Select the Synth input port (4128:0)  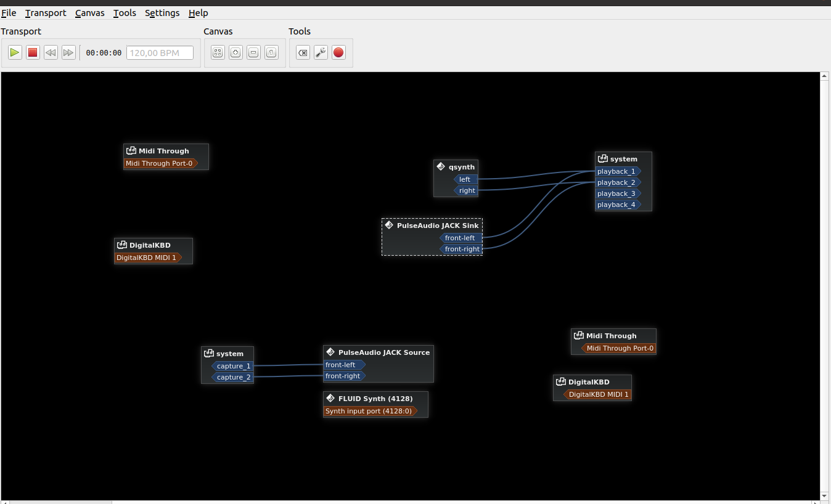369,411
